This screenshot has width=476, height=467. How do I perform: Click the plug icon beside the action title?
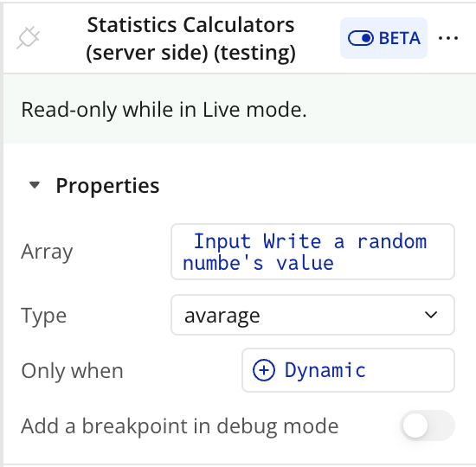click(28, 38)
